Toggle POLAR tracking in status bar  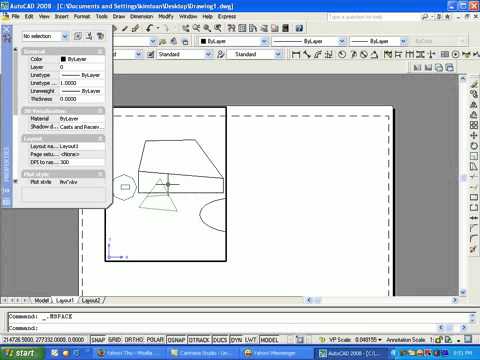pyautogui.click(x=155, y=340)
